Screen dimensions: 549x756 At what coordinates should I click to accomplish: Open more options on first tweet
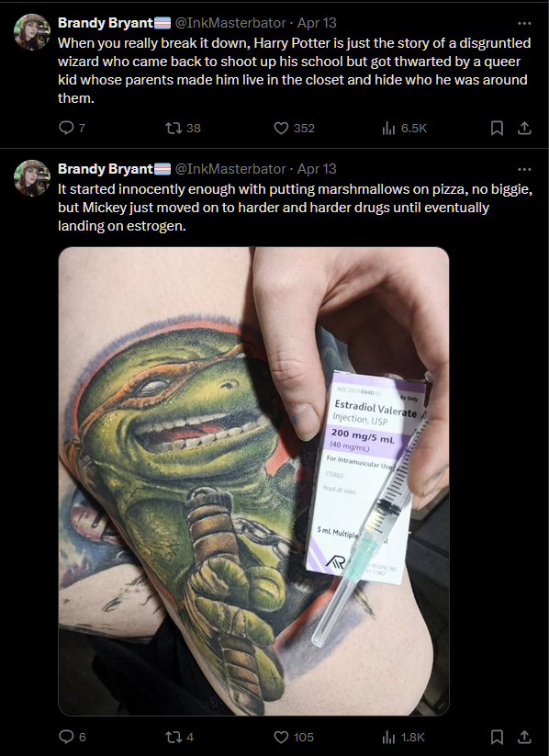pos(524,23)
